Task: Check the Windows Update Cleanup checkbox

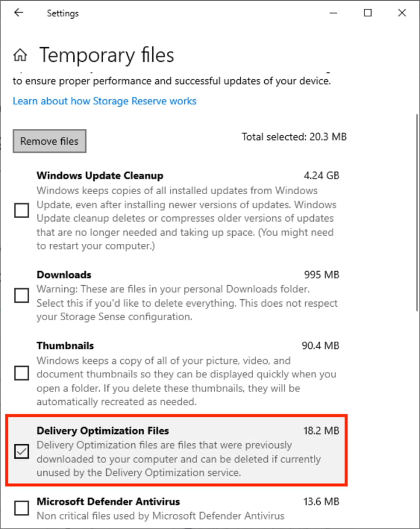Action: pyautogui.click(x=22, y=211)
